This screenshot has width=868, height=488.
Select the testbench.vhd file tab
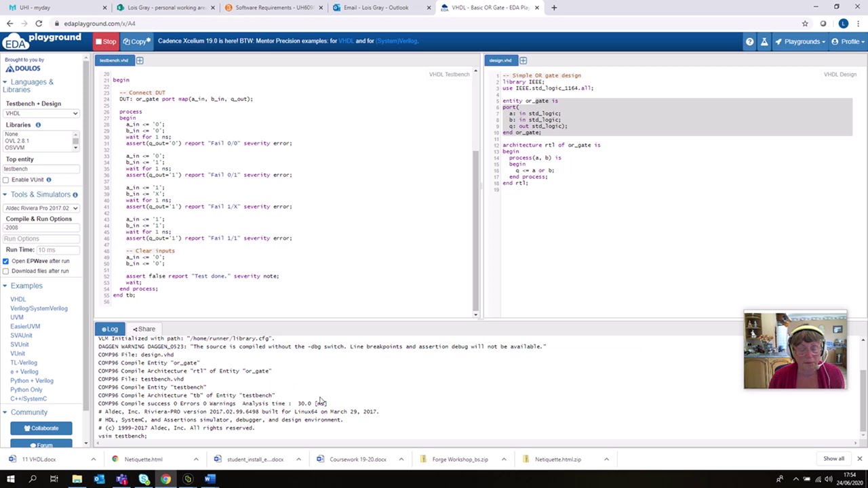point(114,60)
